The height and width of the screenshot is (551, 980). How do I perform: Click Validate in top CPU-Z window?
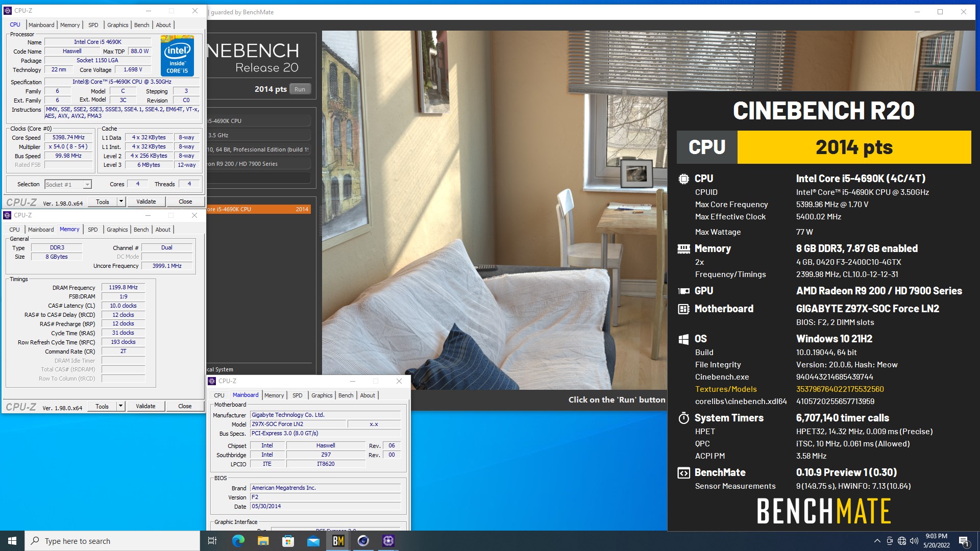click(x=146, y=202)
